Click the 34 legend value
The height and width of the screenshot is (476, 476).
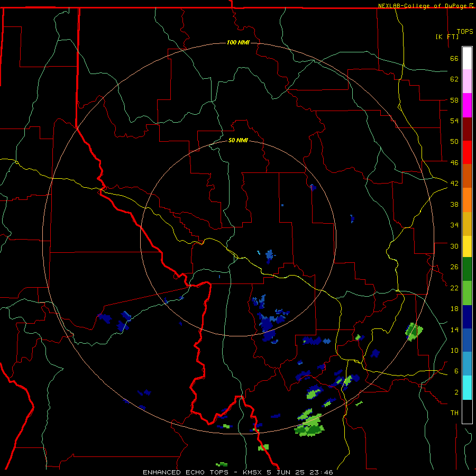coord(454,225)
